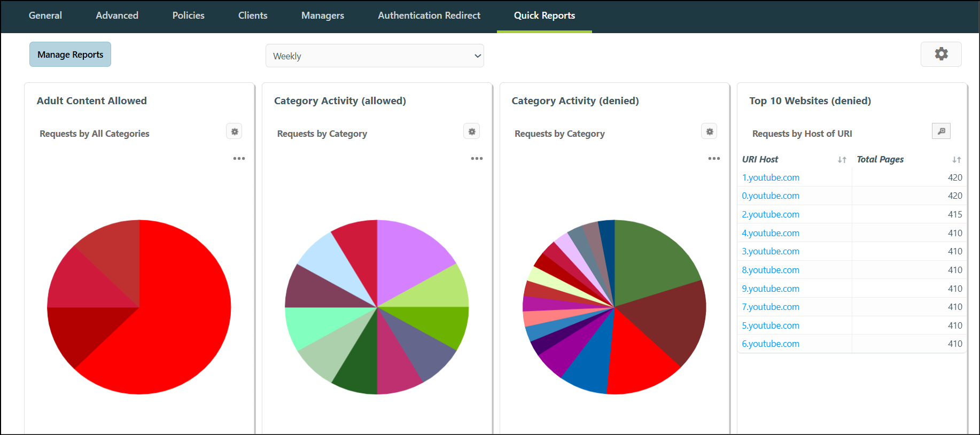The image size is (980, 435).
Task: Open the 6.youtube.com link
Action: pyautogui.click(x=771, y=344)
